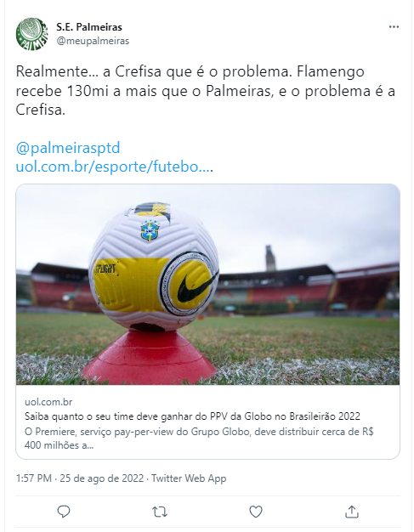Click the uol.com.br domain on link card

click(x=48, y=402)
